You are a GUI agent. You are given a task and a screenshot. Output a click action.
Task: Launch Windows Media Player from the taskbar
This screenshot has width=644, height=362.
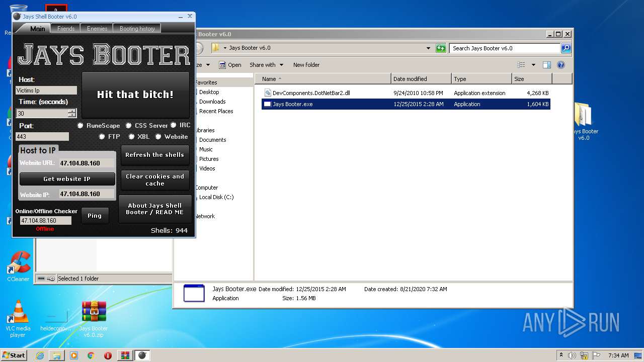tap(74, 355)
